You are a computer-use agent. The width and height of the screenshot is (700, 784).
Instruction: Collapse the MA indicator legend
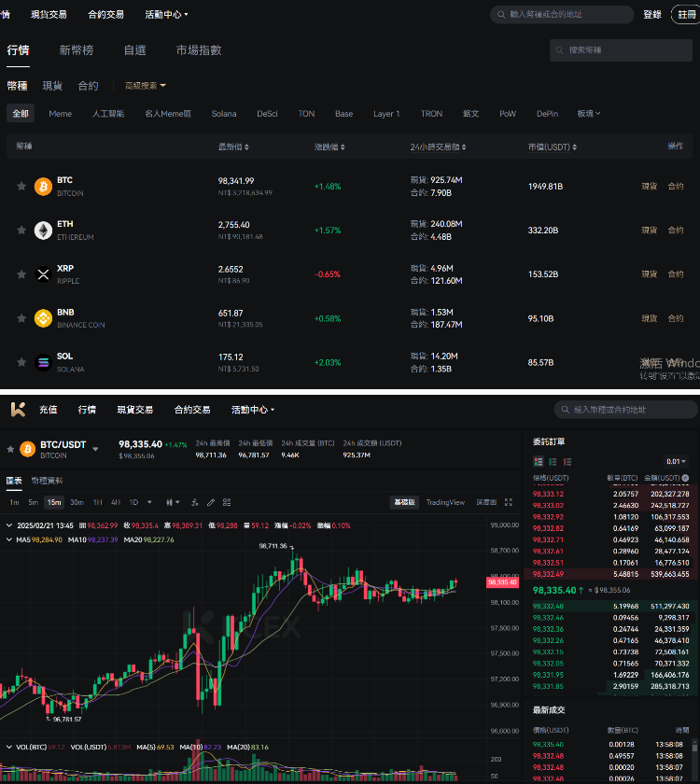coord(9,539)
